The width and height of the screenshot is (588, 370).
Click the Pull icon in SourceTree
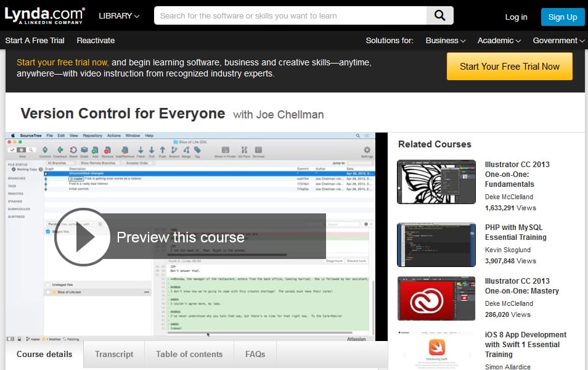click(151, 150)
